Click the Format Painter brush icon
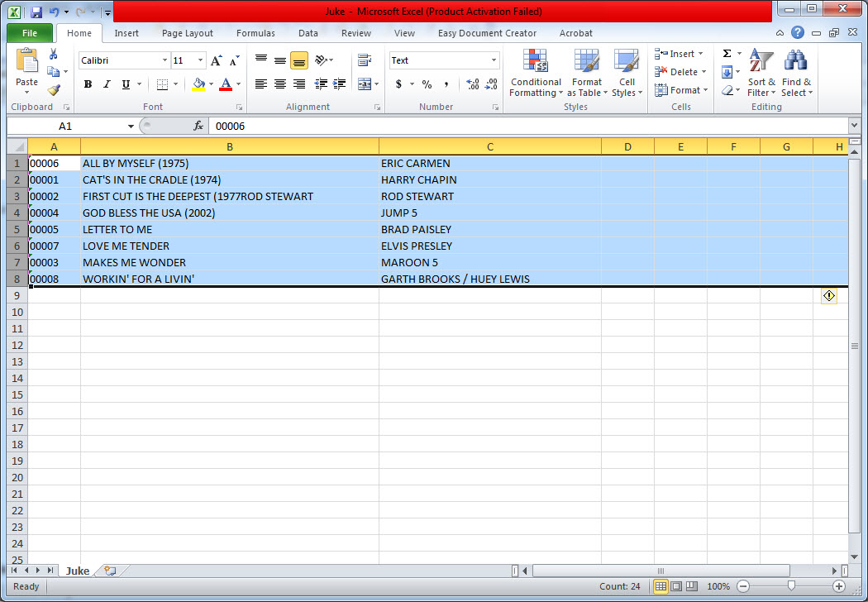The image size is (868, 602). (54, 90)
